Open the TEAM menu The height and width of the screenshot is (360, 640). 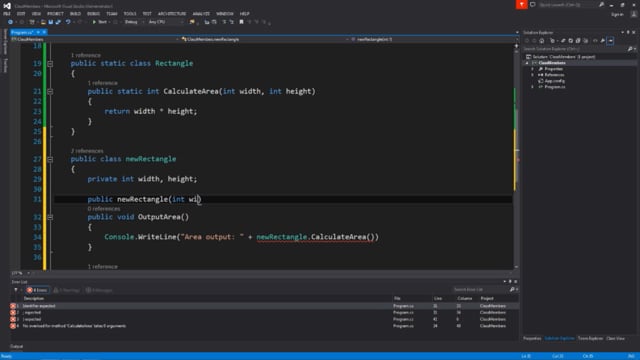pyautogui.click(x=111, y=13)
